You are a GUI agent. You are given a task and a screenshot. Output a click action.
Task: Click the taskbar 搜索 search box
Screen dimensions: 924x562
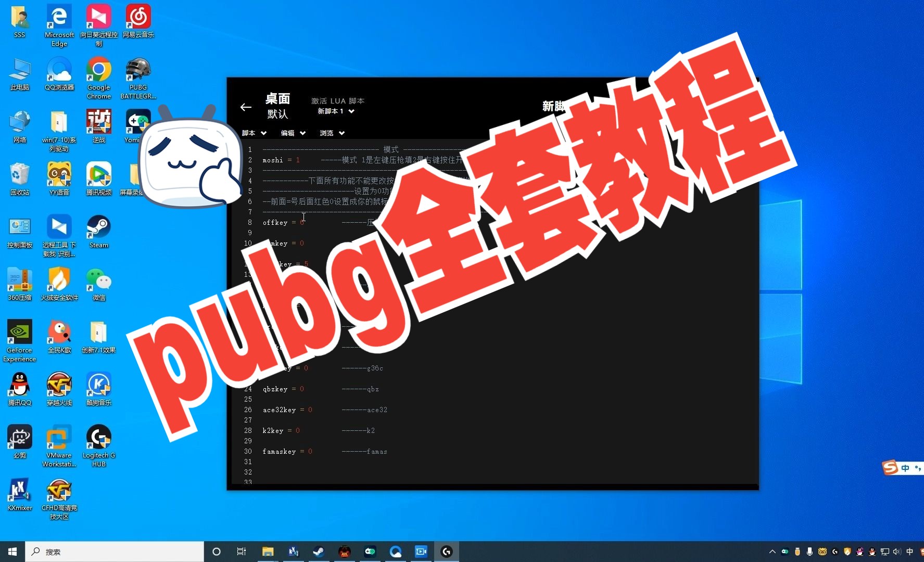[x=115, y=552]
